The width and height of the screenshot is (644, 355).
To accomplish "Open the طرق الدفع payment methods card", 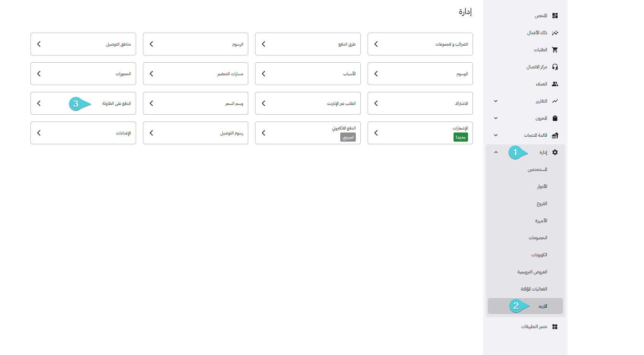I will [308, 44].
